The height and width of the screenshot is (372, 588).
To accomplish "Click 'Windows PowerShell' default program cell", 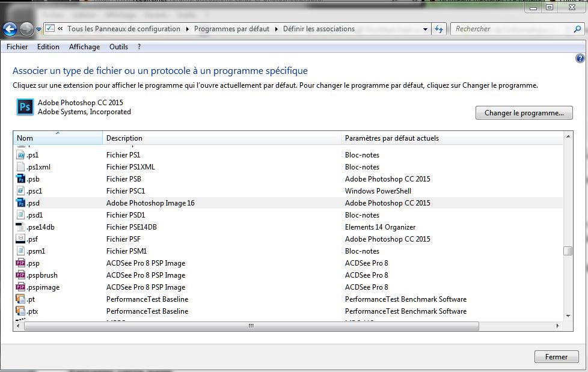I will 378,191.
